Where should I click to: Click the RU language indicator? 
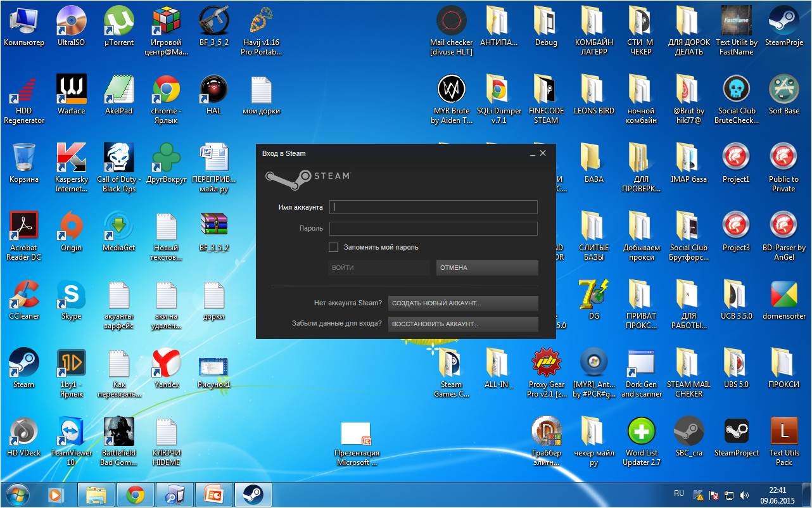[x=679, y=493]
